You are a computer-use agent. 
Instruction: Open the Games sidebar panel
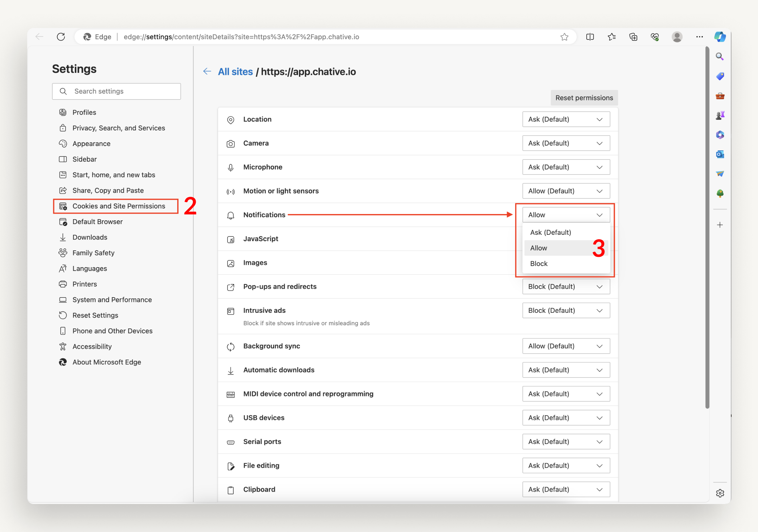click(x=720, y=115)
